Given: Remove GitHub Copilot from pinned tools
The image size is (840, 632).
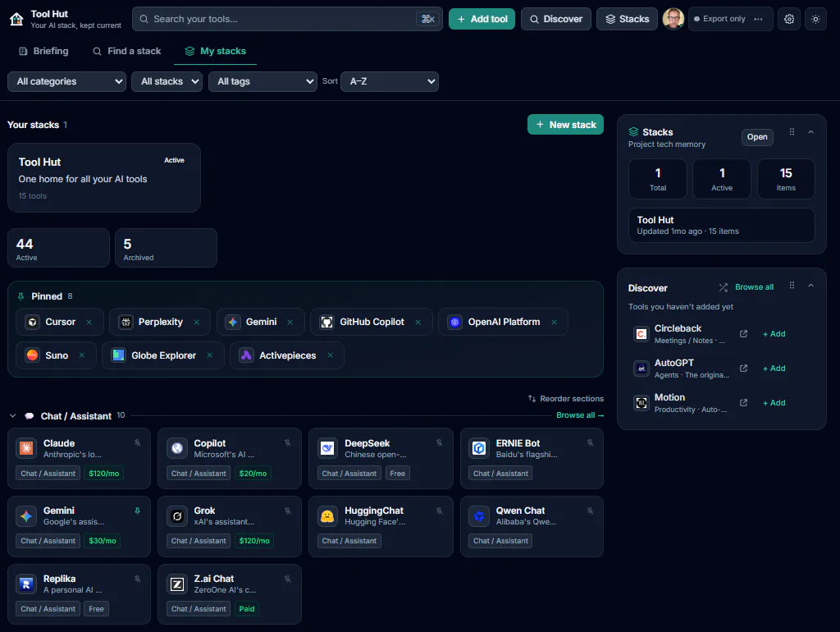Looking at the screenshot, I should coord(418,323).
